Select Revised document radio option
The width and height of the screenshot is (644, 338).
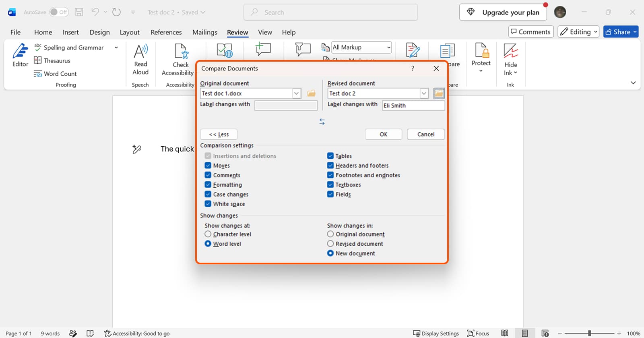pyautogui.click(x=330, y=244)
